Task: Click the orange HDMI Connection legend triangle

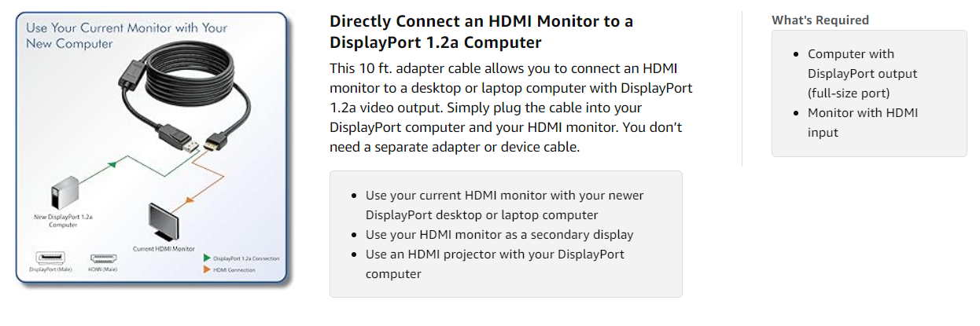Action: pos(207,269)
